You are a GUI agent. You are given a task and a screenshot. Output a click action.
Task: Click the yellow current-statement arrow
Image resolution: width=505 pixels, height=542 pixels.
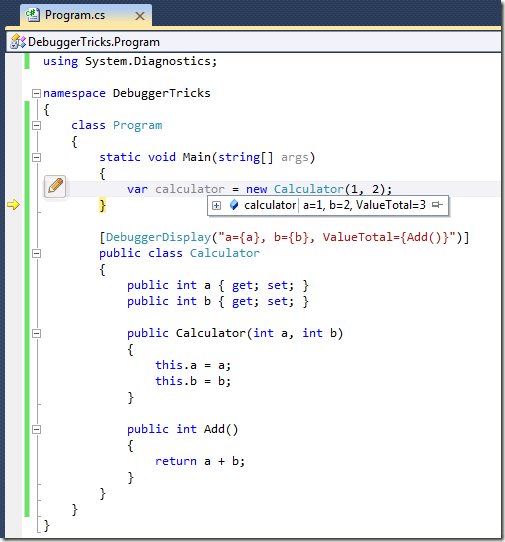coord(13,205)
